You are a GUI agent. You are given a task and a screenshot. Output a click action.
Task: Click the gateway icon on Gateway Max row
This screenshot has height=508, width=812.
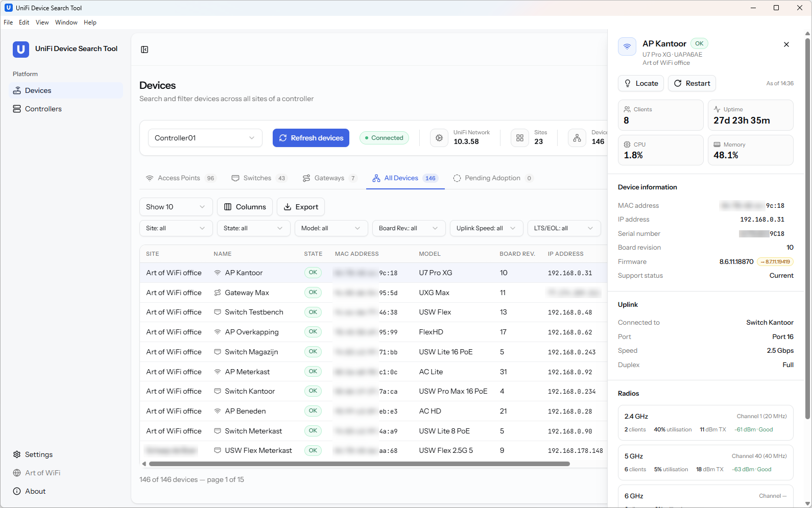[218, 293]
